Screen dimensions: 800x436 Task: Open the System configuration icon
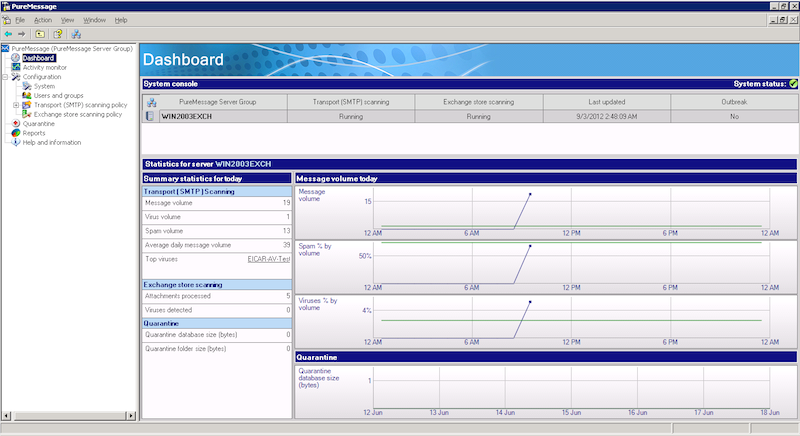[27, 86]
